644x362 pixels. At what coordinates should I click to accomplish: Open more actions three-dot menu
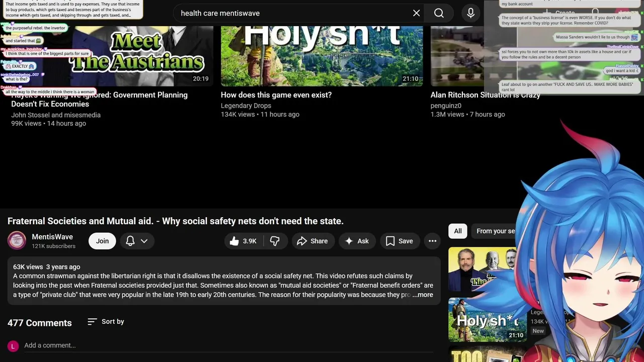click(x=432, y=241)
